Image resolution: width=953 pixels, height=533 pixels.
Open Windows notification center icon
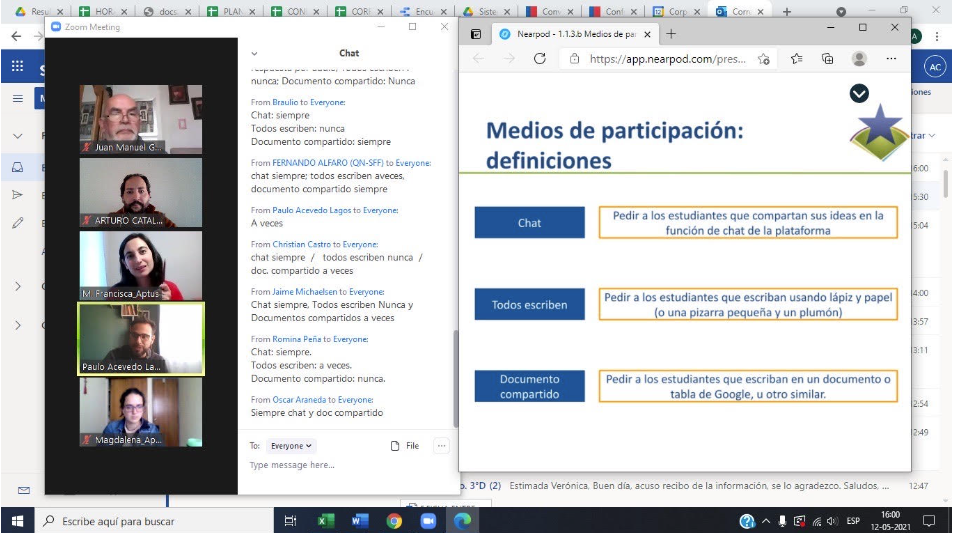929,521
